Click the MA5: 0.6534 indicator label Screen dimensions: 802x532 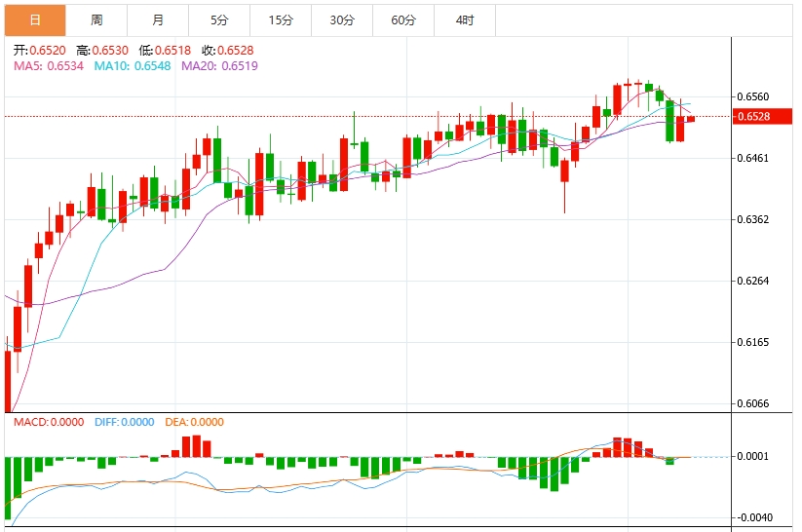pos(49,66)
